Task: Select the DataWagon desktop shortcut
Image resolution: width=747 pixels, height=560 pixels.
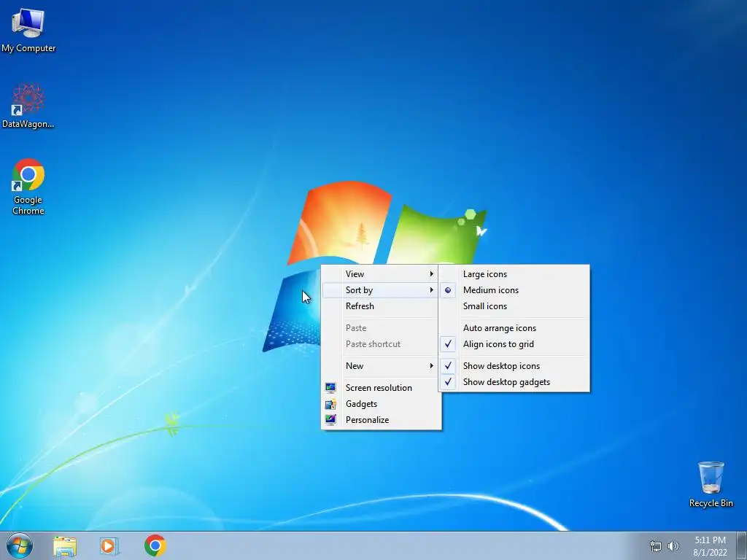Action: [28, 106]
